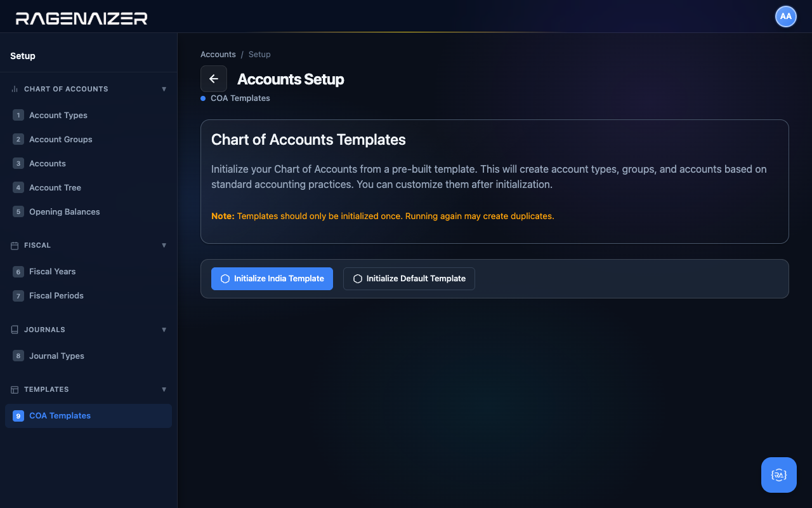Click the Chart of Accounts Templates heading

(x=308, y=140)
